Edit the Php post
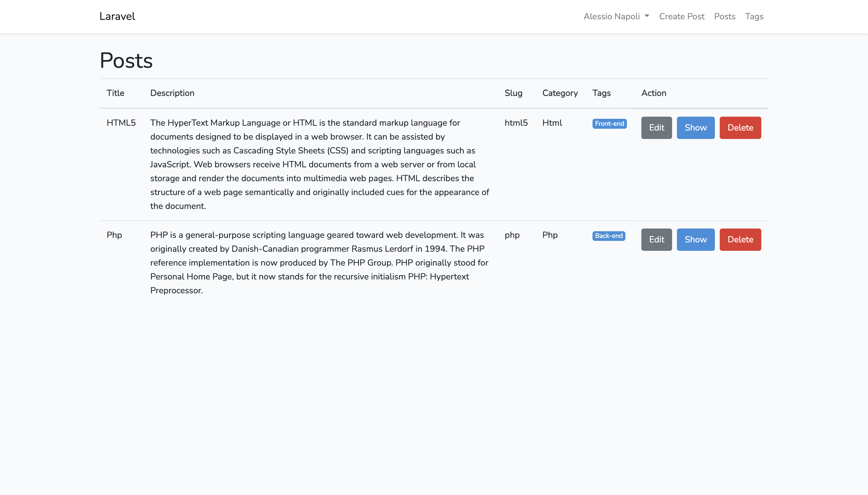The height and width of the screenshot is (495, 868). tap(656, 239)
